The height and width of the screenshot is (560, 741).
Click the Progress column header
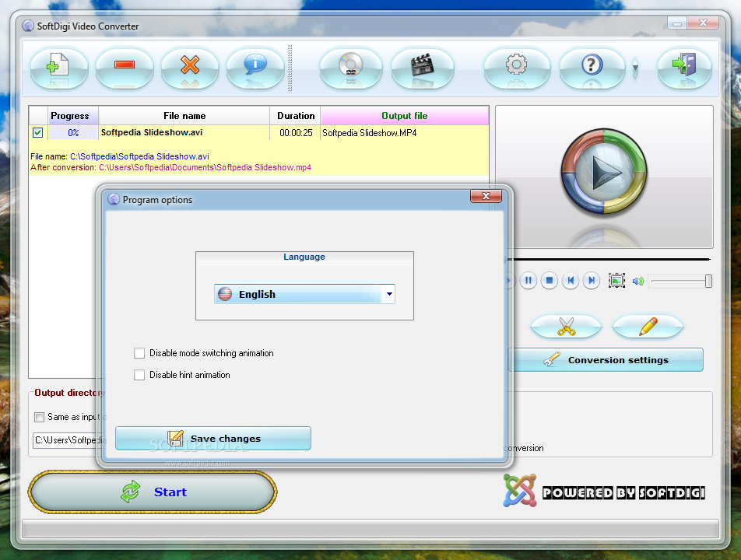point(73,116)
